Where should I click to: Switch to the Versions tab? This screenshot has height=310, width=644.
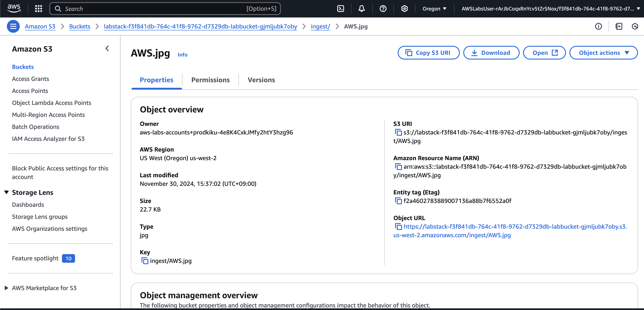(x=261, y=80)
